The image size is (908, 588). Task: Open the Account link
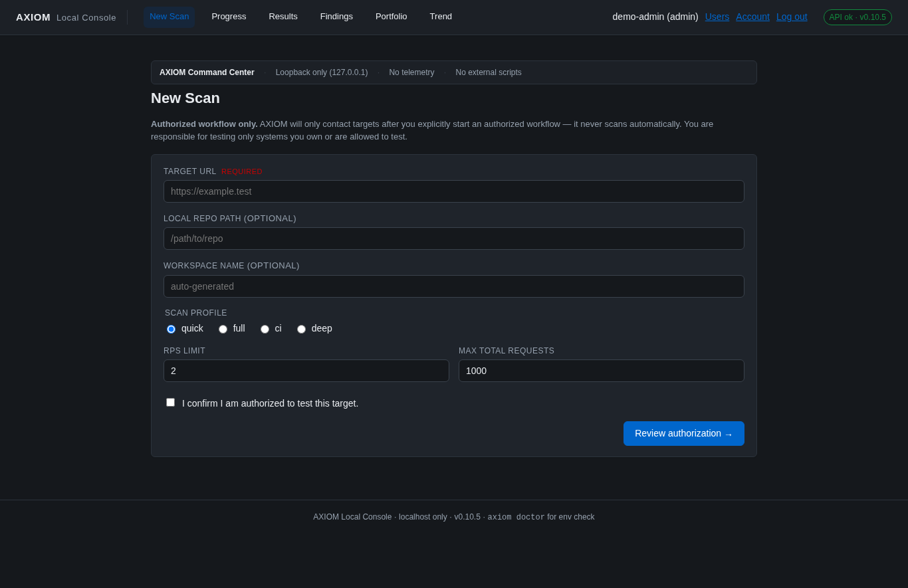pos(752,17)
